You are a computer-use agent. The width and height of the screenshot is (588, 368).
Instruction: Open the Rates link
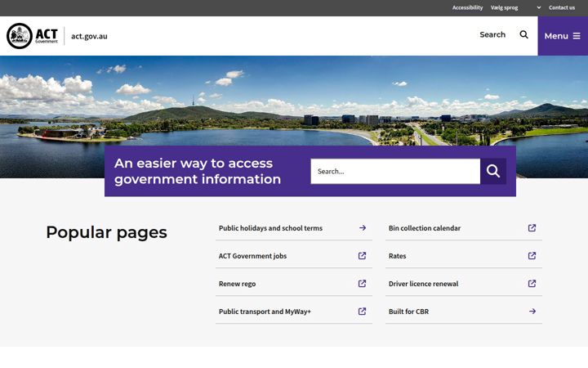click(x=464, y=256)
